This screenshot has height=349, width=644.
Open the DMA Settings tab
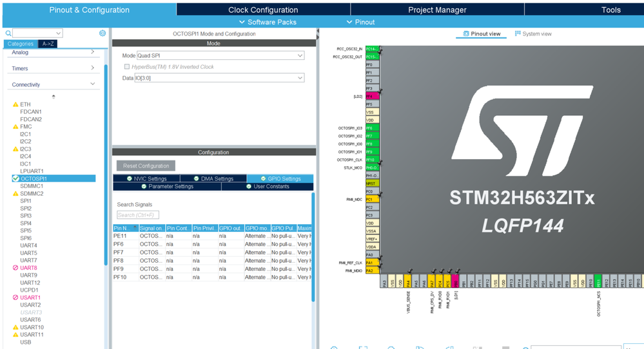[x=213, y=178]
